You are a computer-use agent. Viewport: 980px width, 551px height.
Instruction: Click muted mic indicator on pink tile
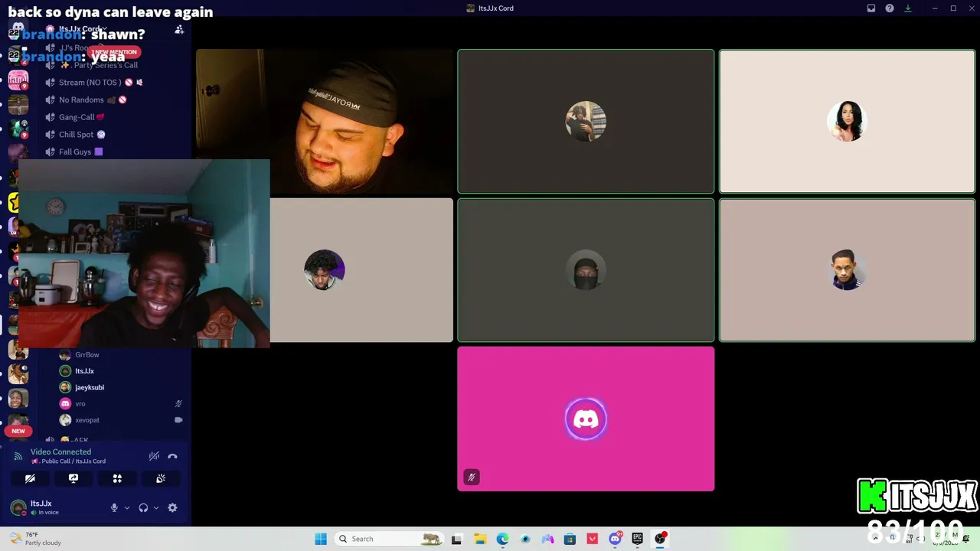click(x=472, y=477)
